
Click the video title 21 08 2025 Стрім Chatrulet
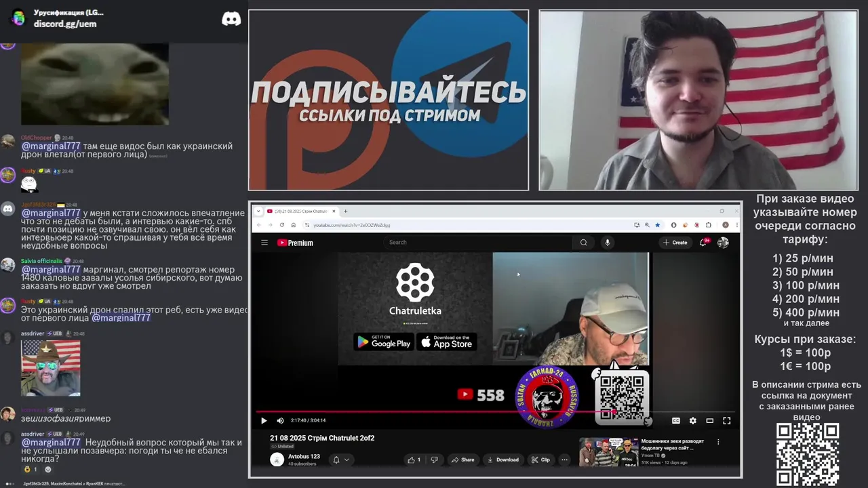(322, 438)
